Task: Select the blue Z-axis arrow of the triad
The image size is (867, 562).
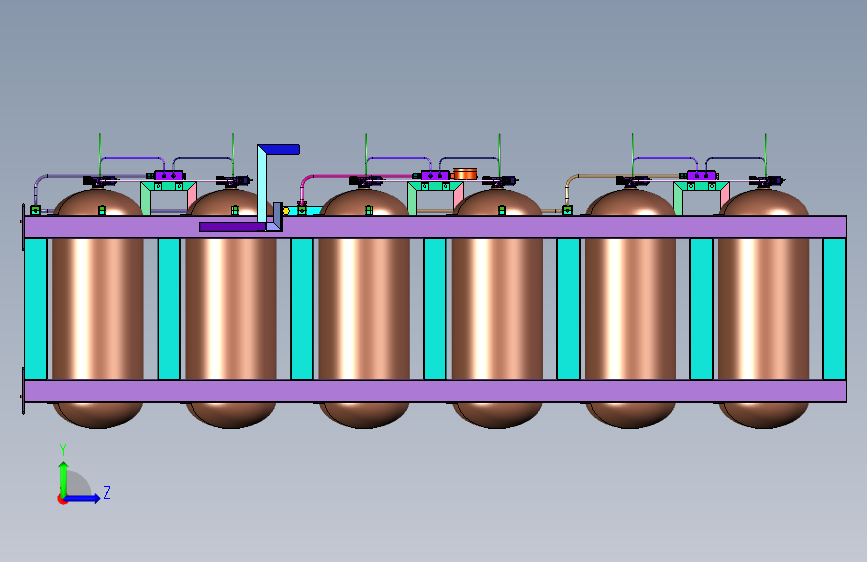Action: pyautogui.click(x=83, y=498)
